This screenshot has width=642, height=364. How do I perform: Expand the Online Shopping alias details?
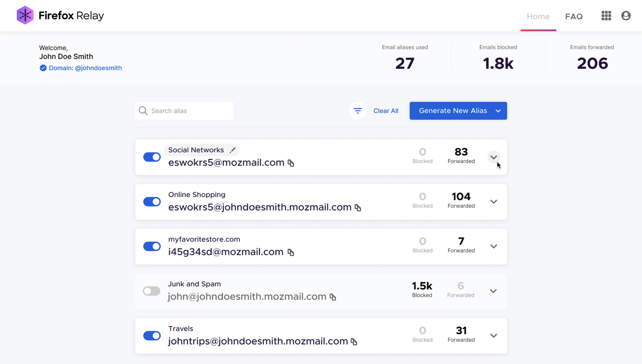point(493,202)
